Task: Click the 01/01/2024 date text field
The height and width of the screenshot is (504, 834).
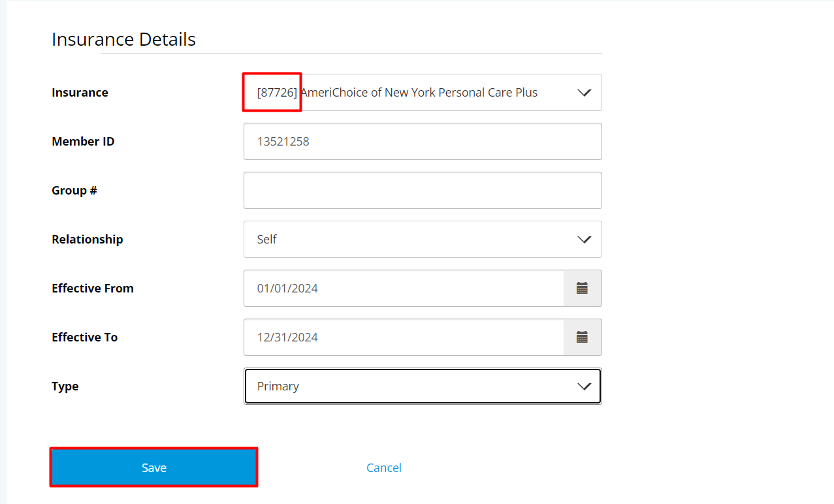Action: [x=404, y=288]
